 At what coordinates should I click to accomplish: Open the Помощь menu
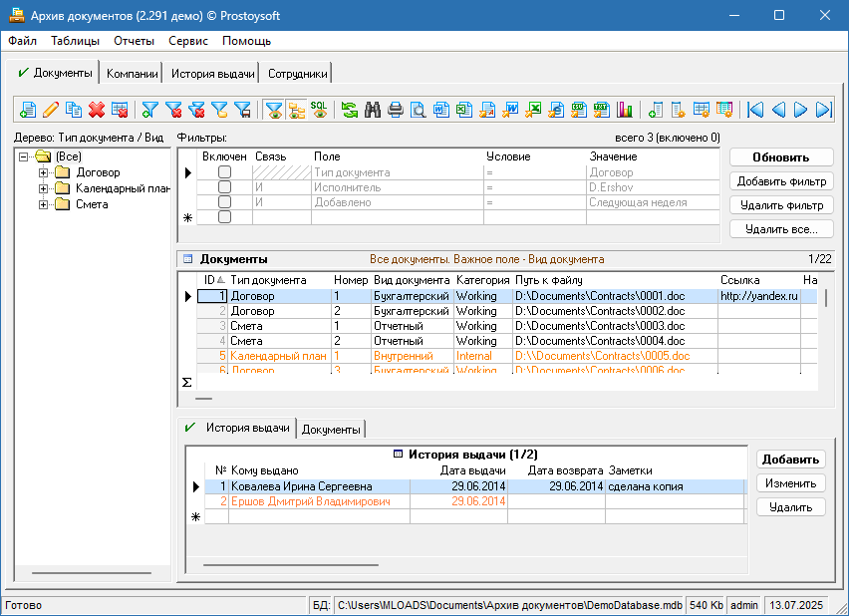tap(246, 41)
